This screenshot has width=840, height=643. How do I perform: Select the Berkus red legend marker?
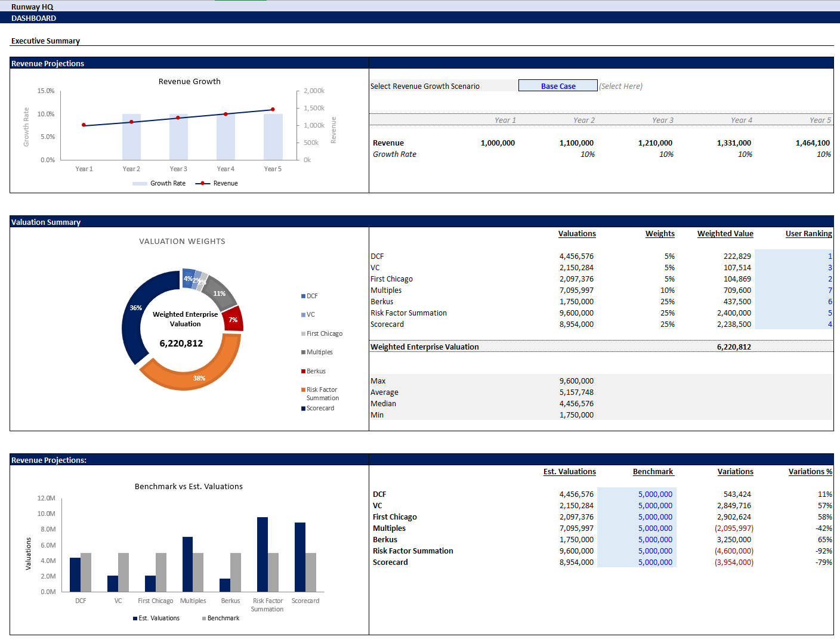[303, 372]
